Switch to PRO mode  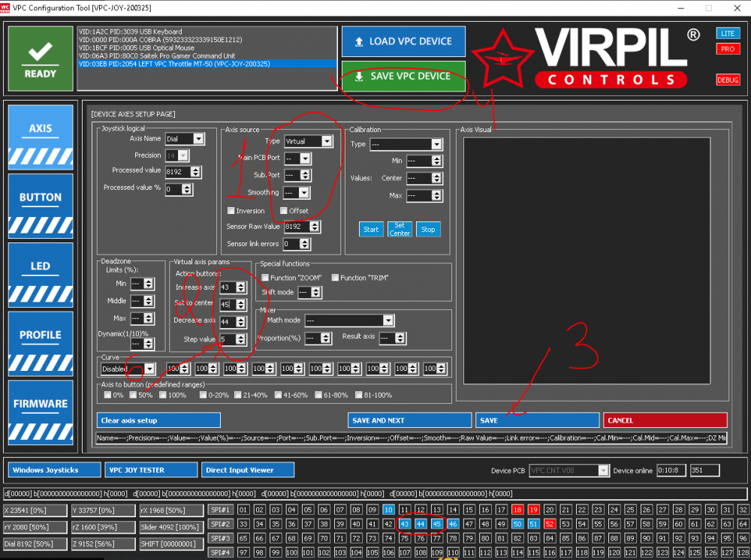[728, 49]
